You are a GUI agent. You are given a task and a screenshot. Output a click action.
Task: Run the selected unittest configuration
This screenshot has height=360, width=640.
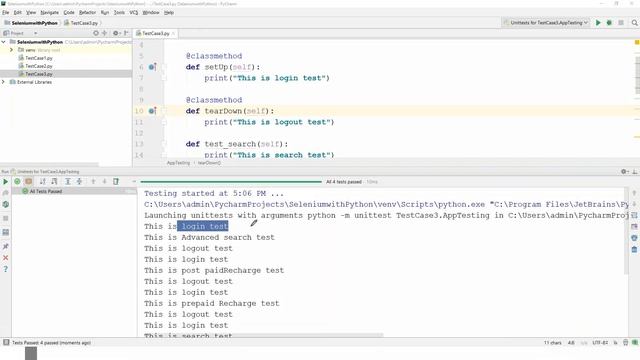598,23
